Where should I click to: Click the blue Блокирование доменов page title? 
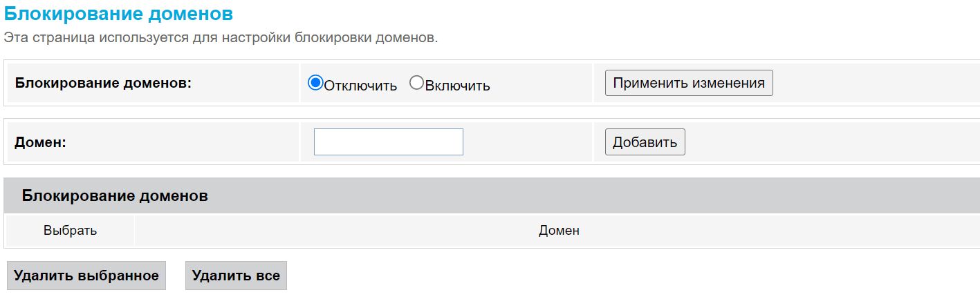[119, 13]
